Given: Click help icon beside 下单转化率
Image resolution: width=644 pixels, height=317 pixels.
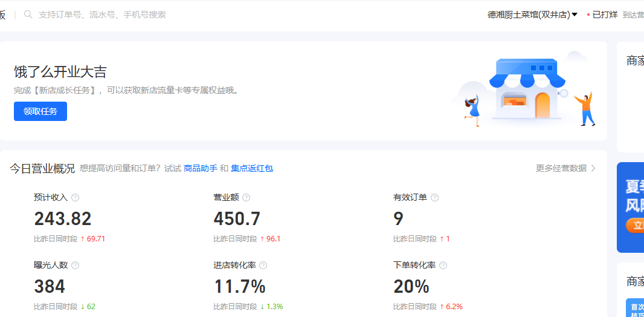Looking at the screenshot, I should [443, 266].
